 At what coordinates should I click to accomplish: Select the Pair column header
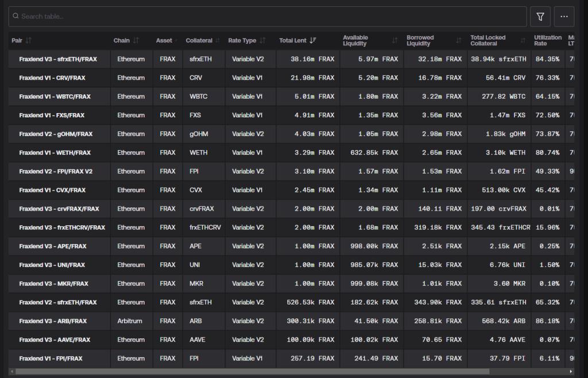click(x=17, y=41)
